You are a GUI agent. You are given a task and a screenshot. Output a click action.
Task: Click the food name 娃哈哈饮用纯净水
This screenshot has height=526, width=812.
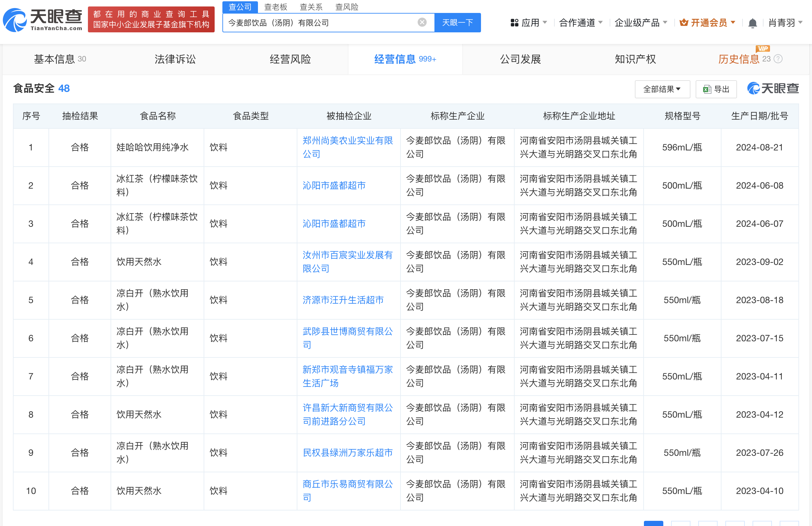click(153, 148)
